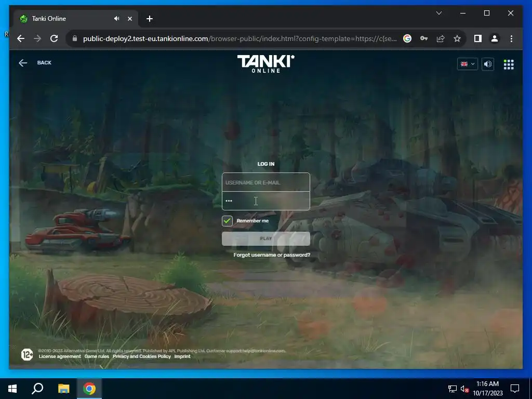
Task: Bookmark this page with star
Action: click(457, 38)
